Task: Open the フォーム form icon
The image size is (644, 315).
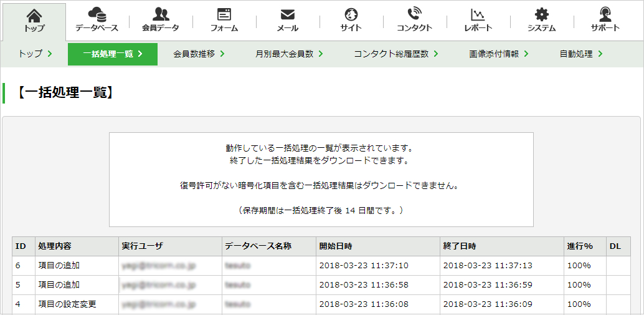Action: 224,14
